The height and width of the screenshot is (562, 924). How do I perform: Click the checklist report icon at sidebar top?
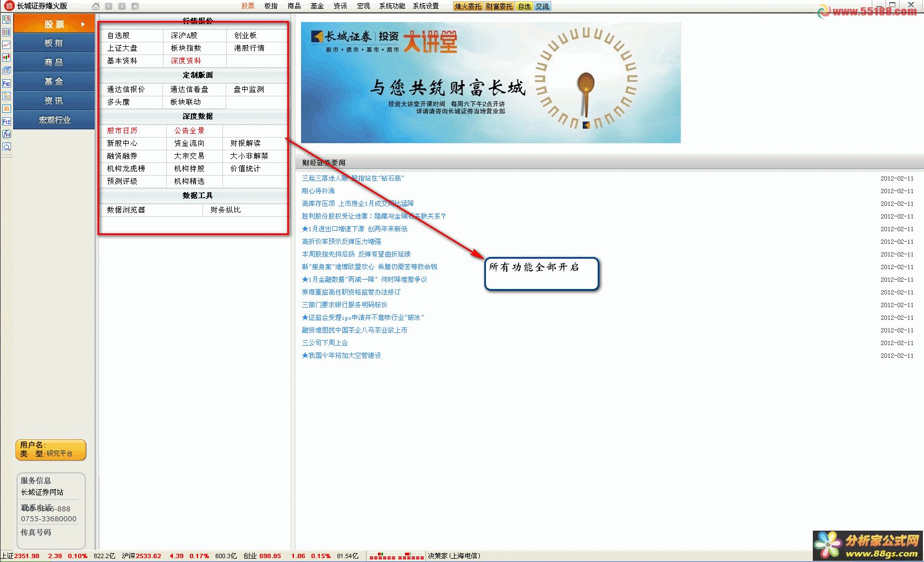(x=7, y=19)
